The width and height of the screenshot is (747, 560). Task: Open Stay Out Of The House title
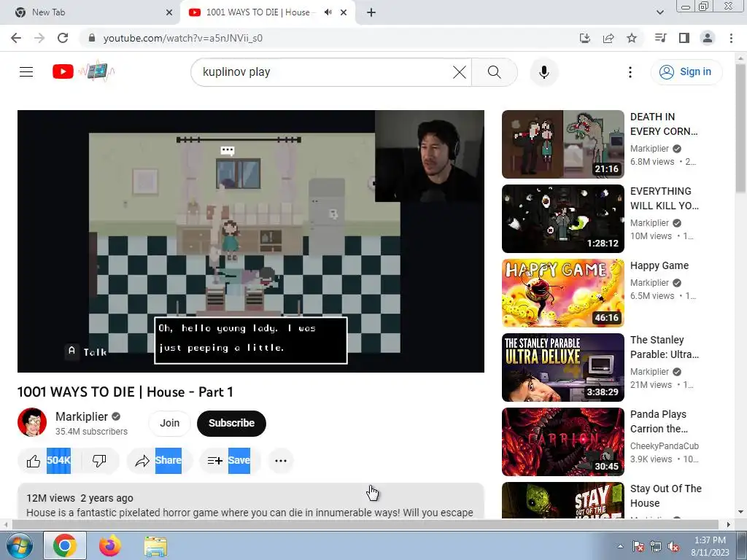tap(665, 496)
